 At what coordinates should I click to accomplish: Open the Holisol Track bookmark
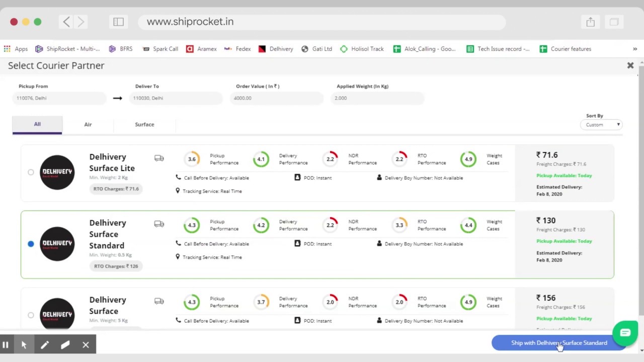(362, 49)
